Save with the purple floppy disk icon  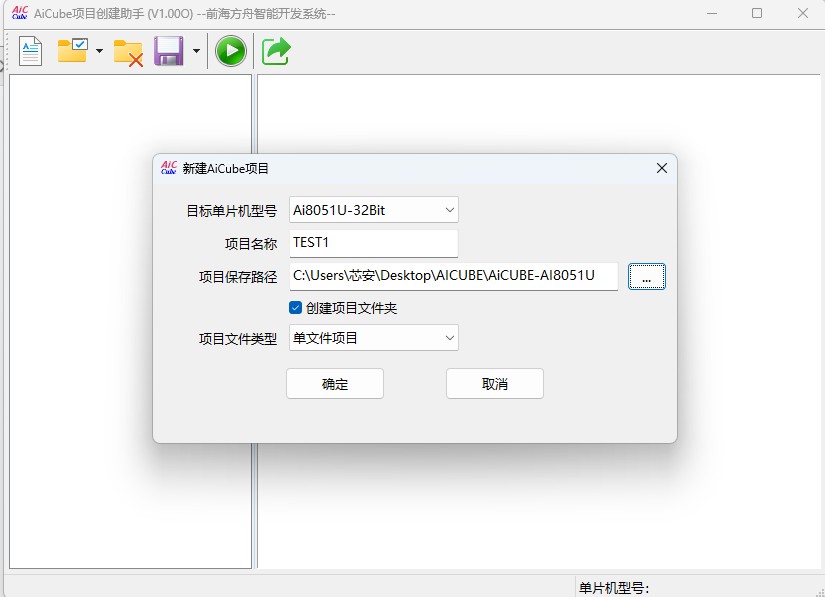point(169,51)
